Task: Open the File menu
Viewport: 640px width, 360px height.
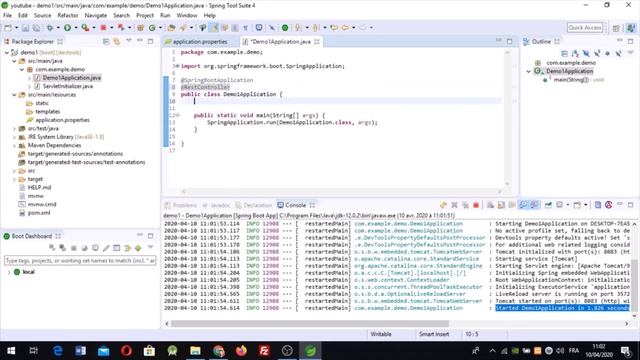Action: 7,16
